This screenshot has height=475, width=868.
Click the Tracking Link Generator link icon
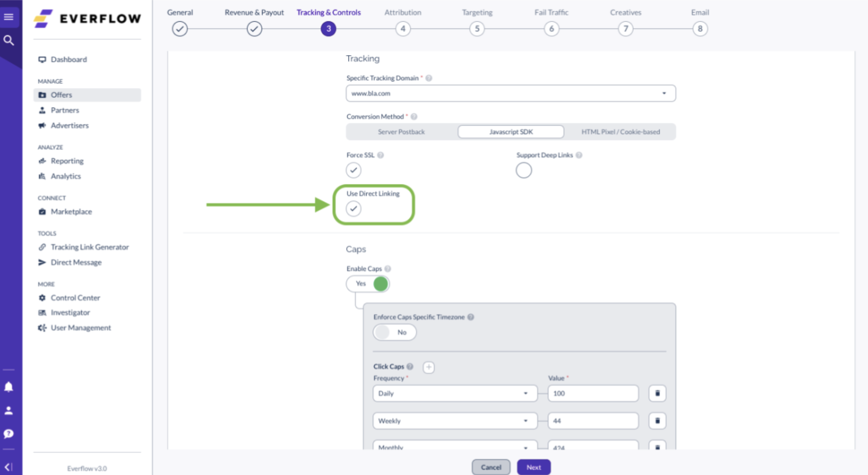click(42, 247)
